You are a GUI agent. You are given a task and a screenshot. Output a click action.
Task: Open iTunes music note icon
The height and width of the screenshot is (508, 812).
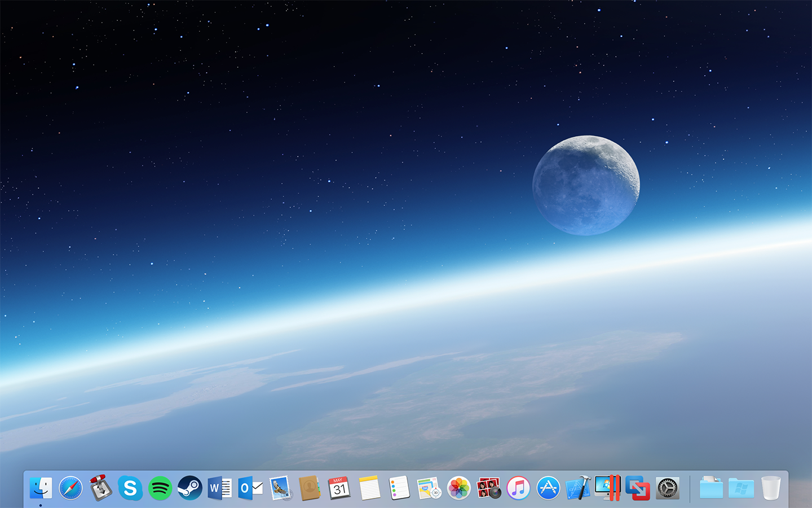point(519,488)
